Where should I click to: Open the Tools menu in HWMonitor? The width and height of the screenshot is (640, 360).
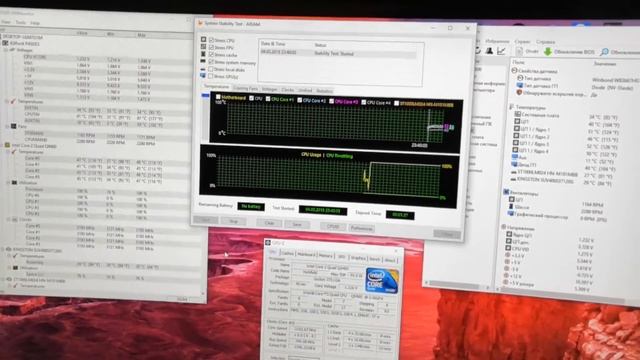pos(20,22)
